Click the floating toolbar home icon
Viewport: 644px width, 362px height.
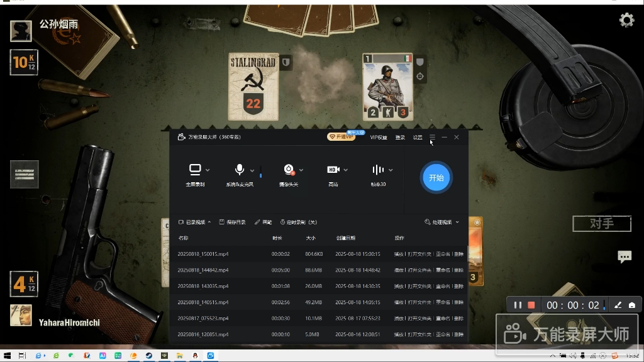pyautogui.click(x=632, y=305)
